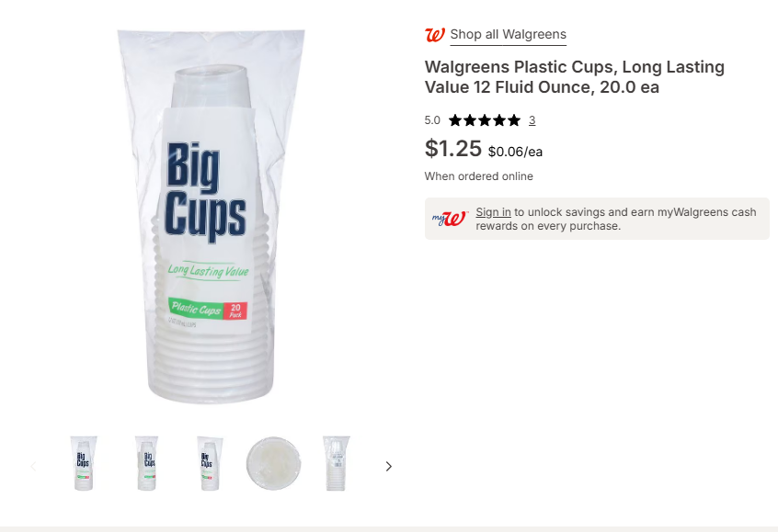
Task: Click Sign in to unlock savings
Action: (493, 212)
